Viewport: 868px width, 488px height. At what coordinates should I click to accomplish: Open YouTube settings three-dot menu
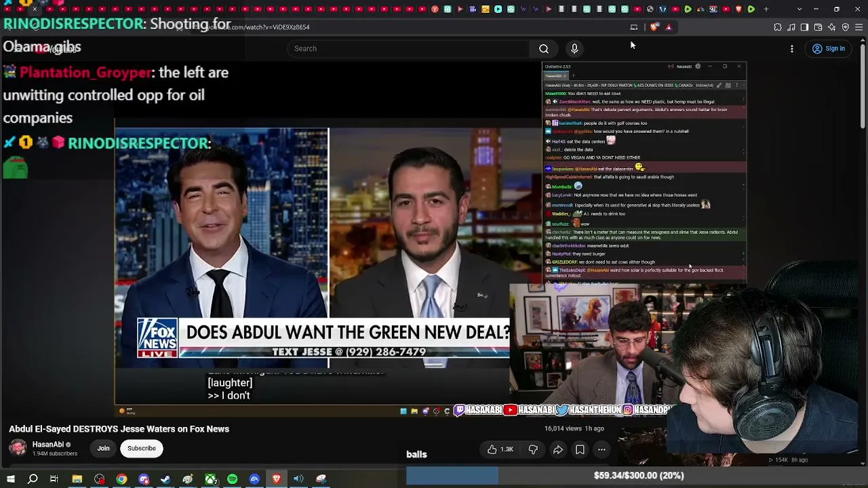[791, 49]
